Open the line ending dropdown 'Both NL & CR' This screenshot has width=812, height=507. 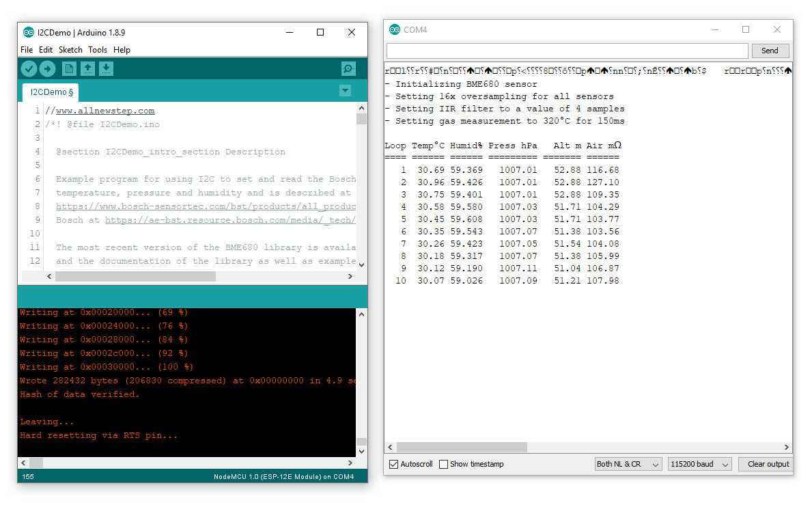(628, 464)
